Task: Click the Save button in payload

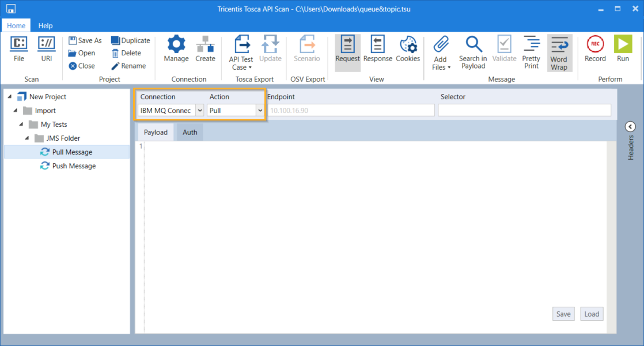Action: click(x=563, y=314)
